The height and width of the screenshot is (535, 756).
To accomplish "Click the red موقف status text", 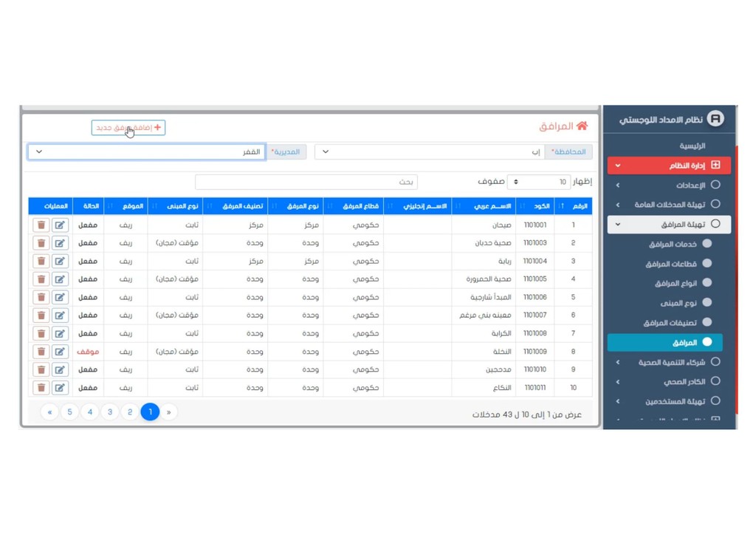I will click(x=88, y=352).
